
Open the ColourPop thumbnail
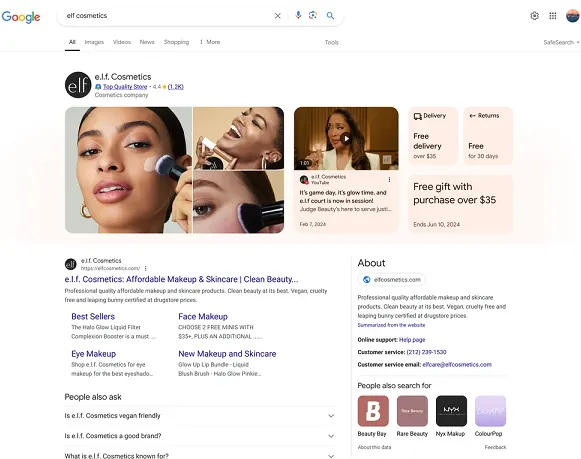click(x=490, y=411)
